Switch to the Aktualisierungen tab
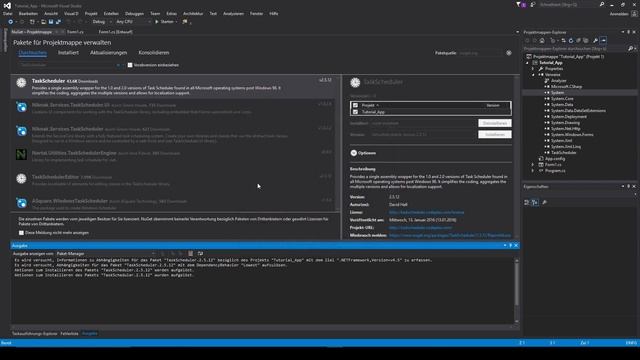 point(109,53)
